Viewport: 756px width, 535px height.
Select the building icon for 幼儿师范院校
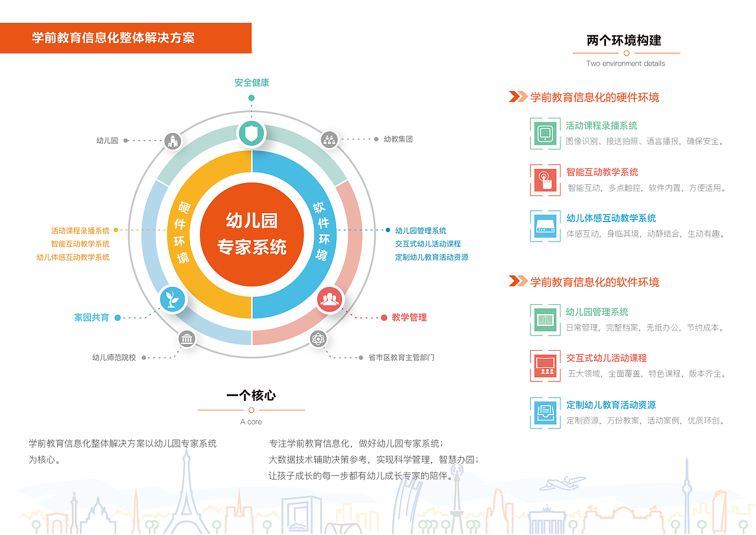coord(186,339)
